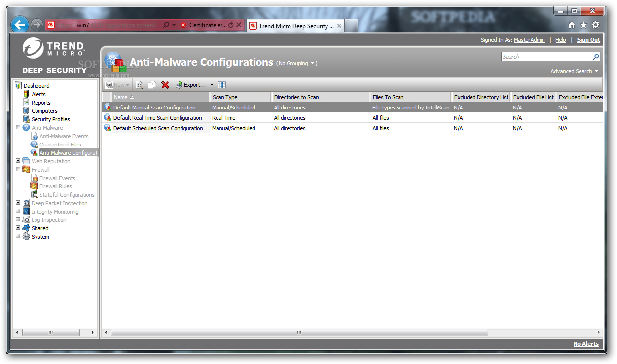Click the No Alerts link

(586, 344)
